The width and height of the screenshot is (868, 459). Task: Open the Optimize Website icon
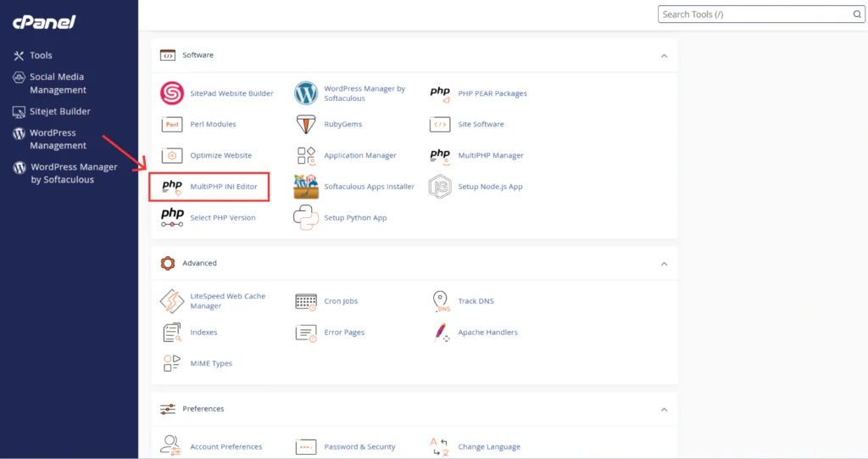tap(172, 155)
